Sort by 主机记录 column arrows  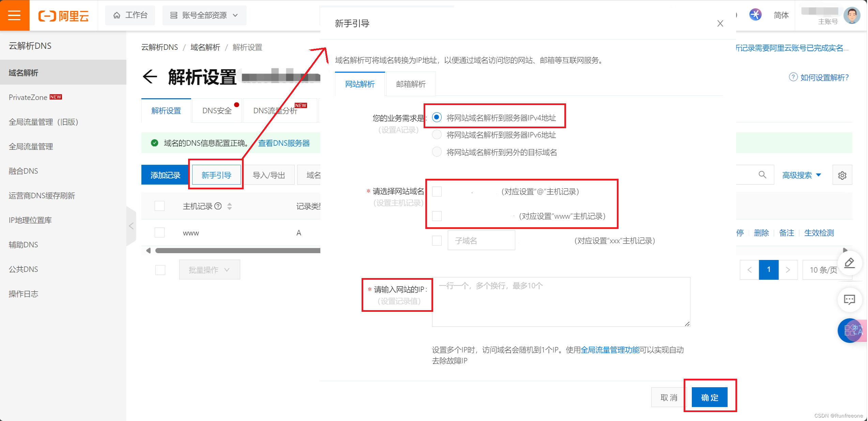tap(230, 206)
